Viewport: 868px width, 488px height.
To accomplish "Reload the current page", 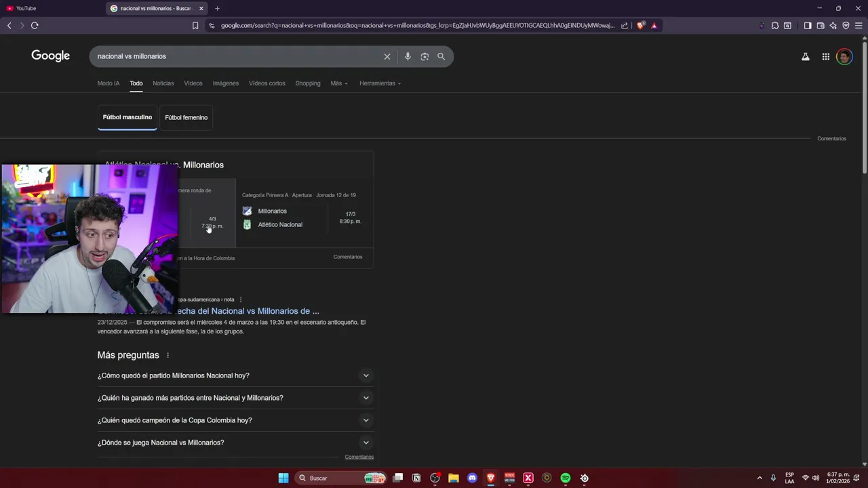I will pos(35,26).
